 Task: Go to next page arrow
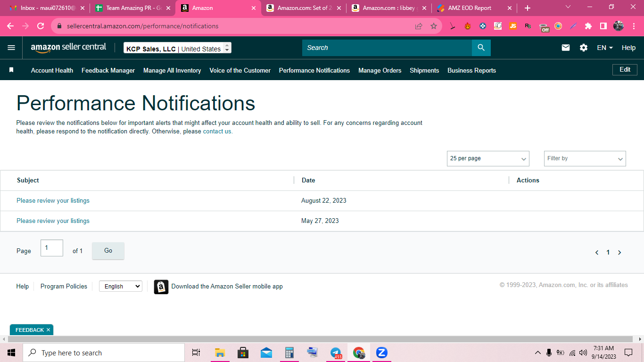[619, 253]
